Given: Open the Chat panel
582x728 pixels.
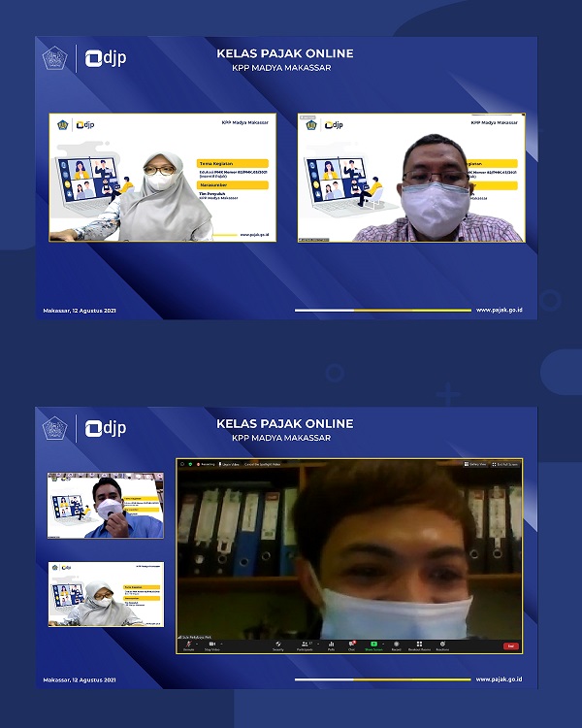Looking at the screenshot, I should pyautogui.click(x=351, y=644).
